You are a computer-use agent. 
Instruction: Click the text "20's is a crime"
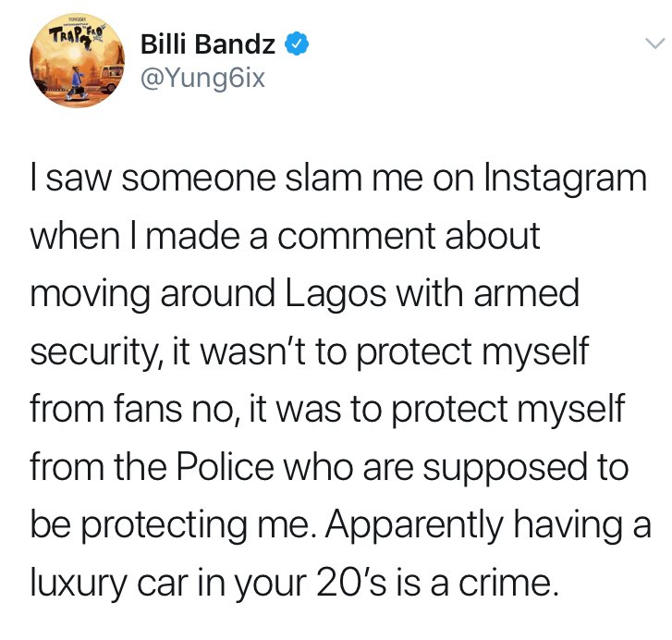point(437,584)
